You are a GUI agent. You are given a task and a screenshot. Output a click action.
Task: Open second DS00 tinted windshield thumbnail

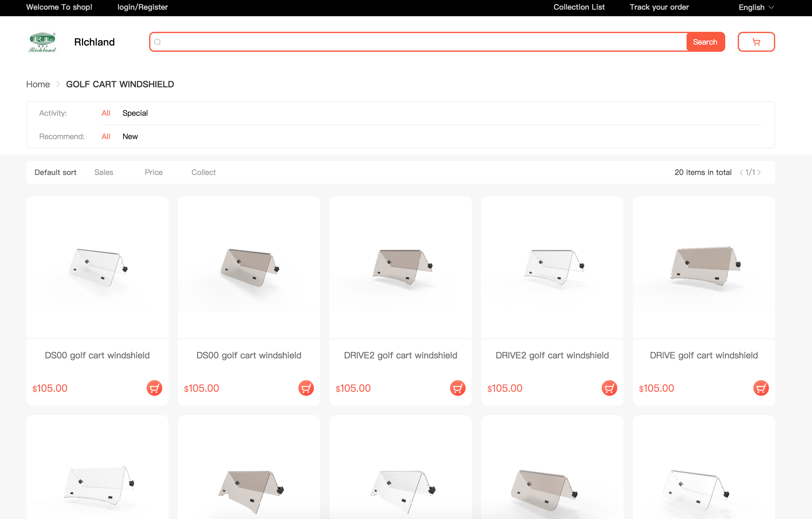click(x=249, y=267)
